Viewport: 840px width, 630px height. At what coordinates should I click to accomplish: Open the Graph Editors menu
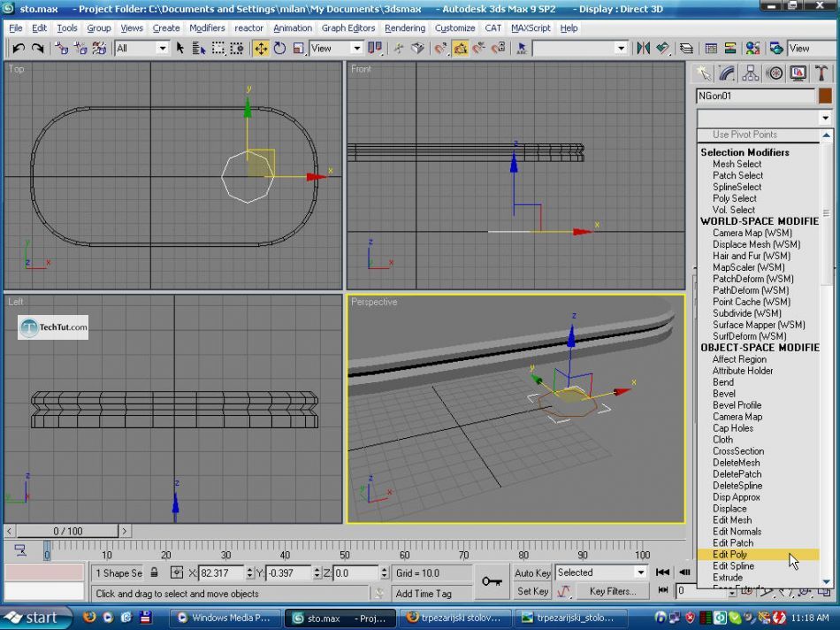pos(348,28)
